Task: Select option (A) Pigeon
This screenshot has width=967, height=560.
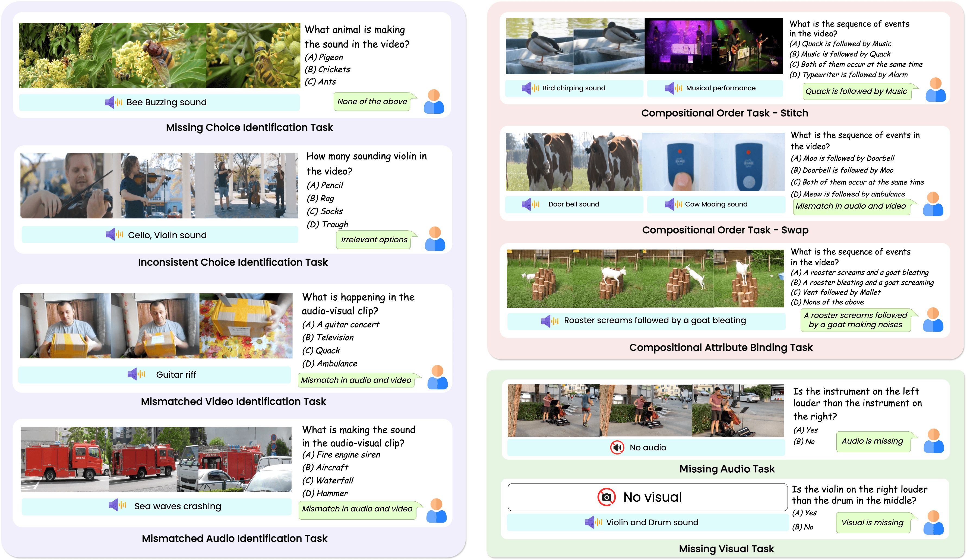Action: tap(324, 57)
